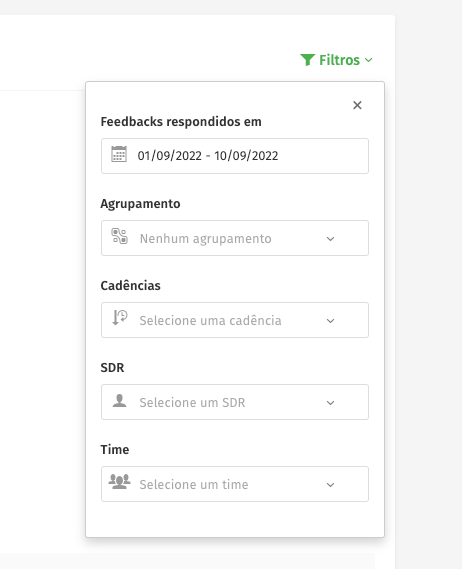Click the calendar icon in date field
Viewport: 462px width, 569px height.
point(119,154)
